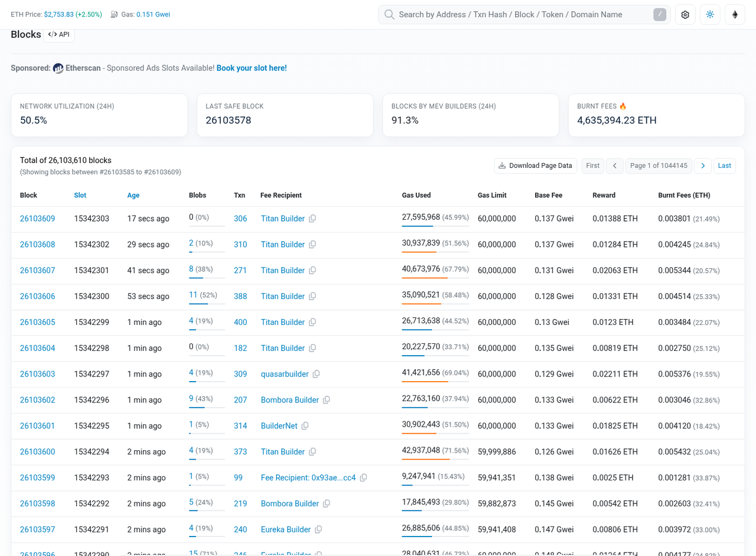Click the Last Safe Block 26103578 card

point(285,115)
